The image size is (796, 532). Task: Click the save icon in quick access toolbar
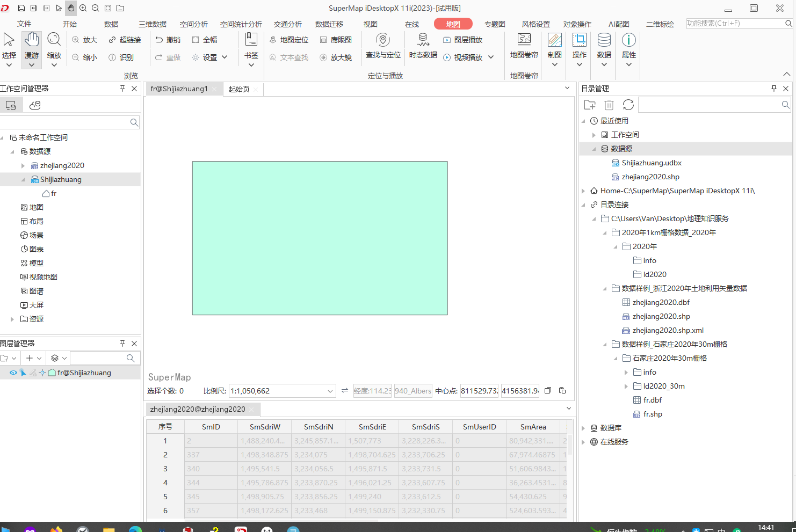pos(21,8)
